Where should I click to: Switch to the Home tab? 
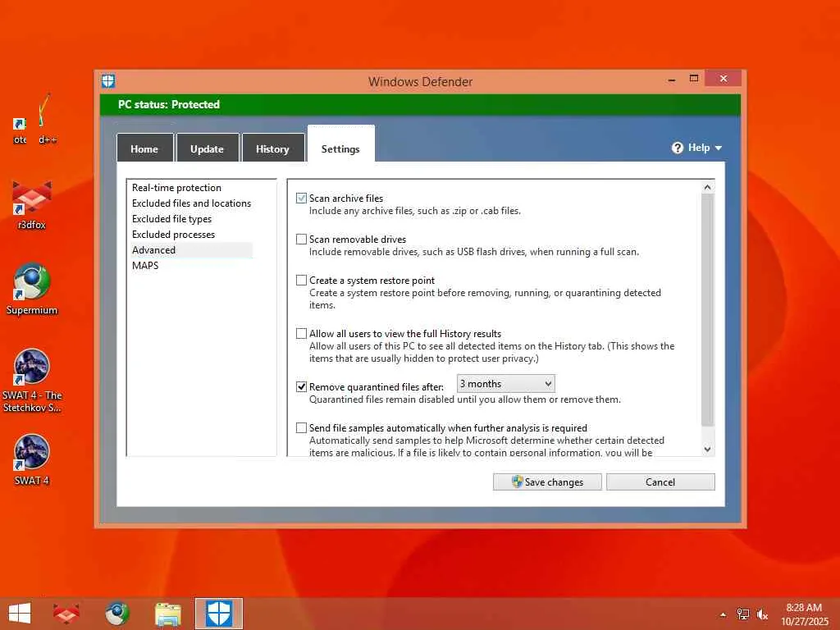pos(144,148)
